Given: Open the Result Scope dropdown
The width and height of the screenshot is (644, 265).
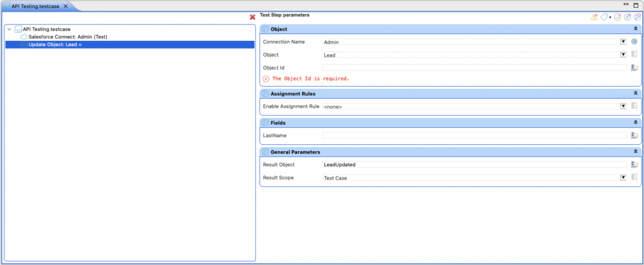Looking at the screenshot, I should pos(623,178).
